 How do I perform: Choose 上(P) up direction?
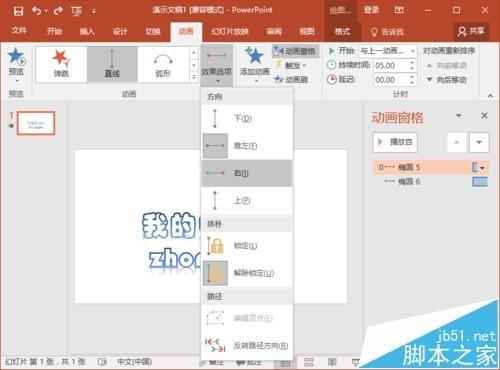coord(247,200)
